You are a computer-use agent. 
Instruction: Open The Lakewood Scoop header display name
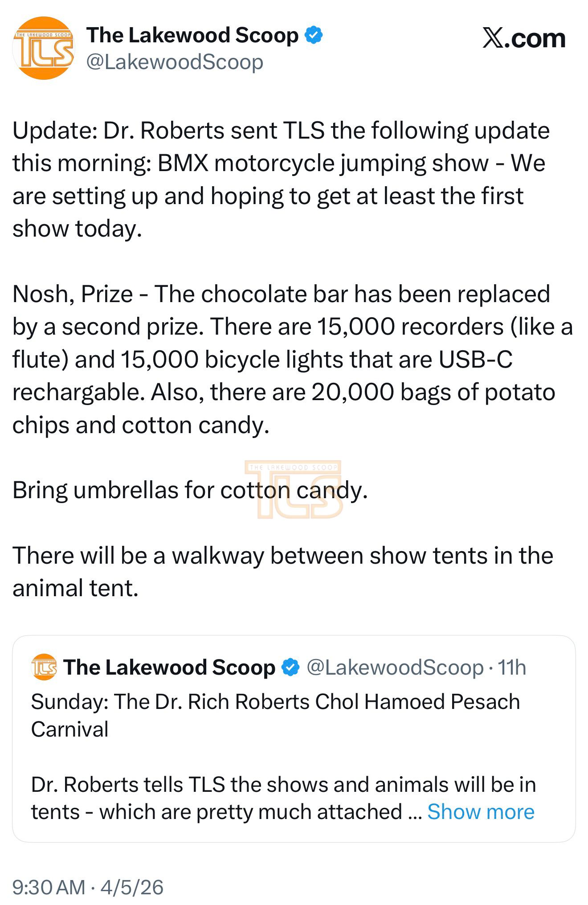(192, 35)
